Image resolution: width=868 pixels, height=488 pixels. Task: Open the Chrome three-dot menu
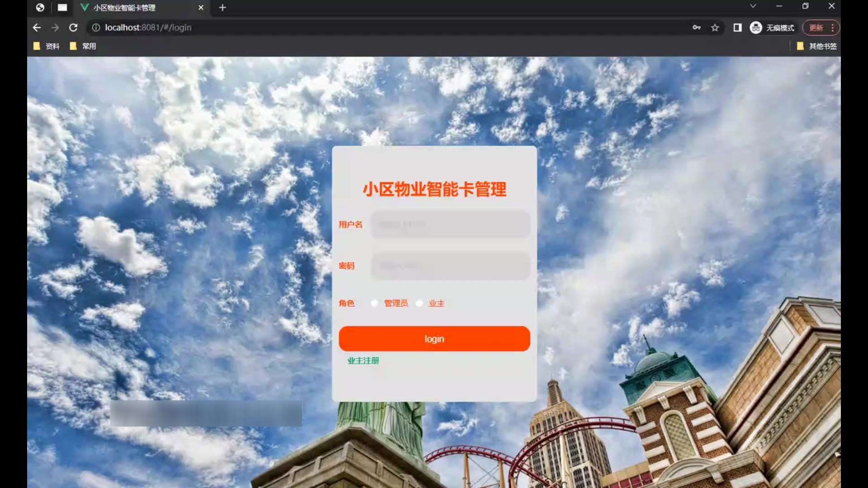click(x=832, y=28)
